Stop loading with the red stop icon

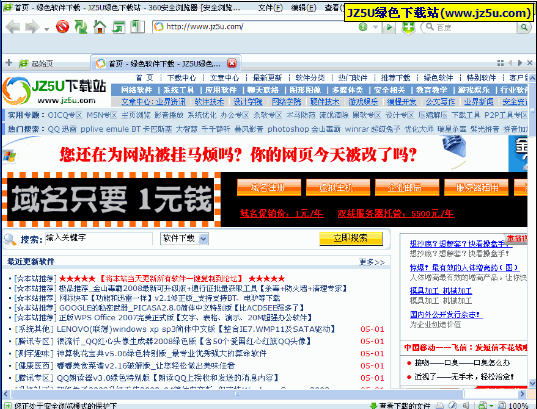point(62,27)
